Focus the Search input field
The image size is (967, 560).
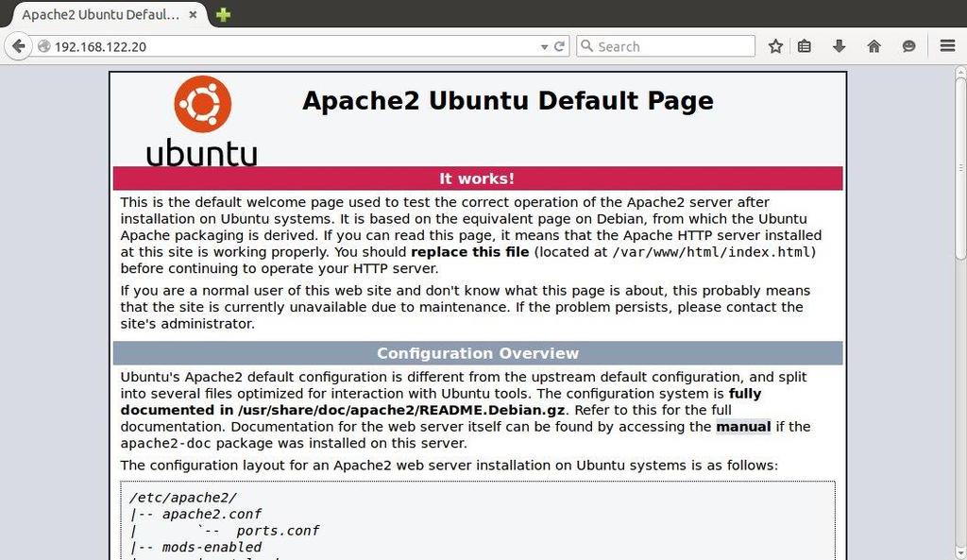[x=666, y=46]
